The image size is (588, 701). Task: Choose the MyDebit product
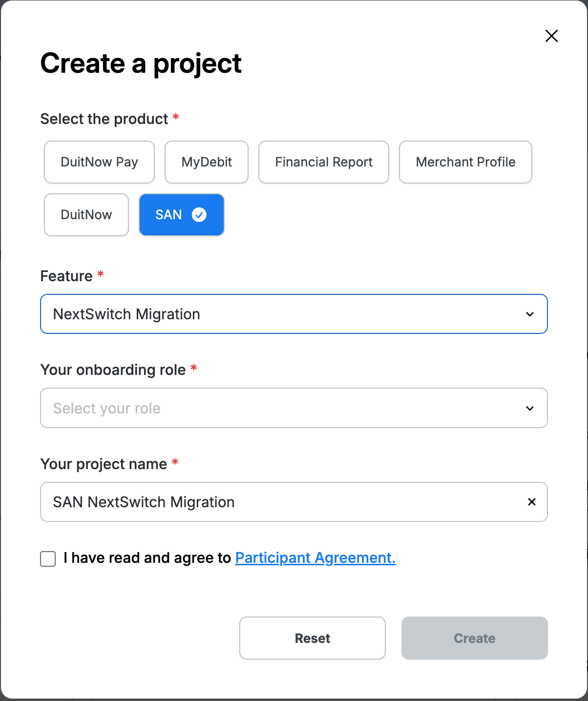[x=206, y=162]
